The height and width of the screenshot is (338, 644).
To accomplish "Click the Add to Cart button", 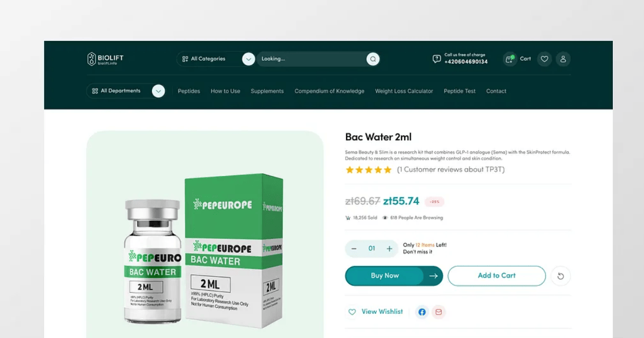I will pos(497,276).
